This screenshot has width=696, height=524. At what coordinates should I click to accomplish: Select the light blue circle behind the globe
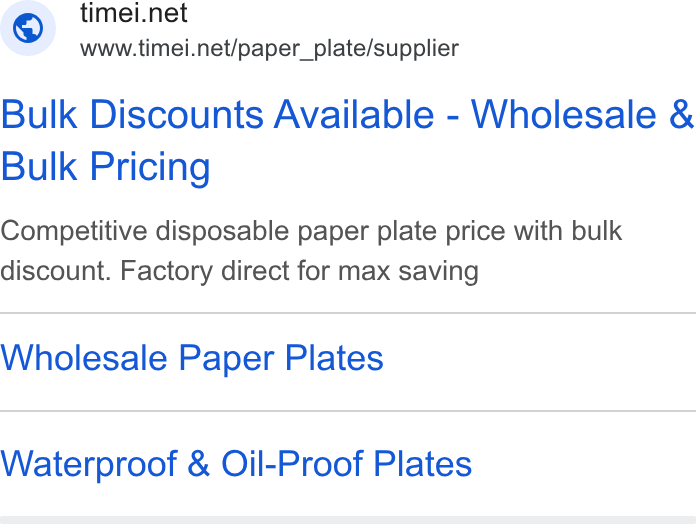tap(28, 28)
